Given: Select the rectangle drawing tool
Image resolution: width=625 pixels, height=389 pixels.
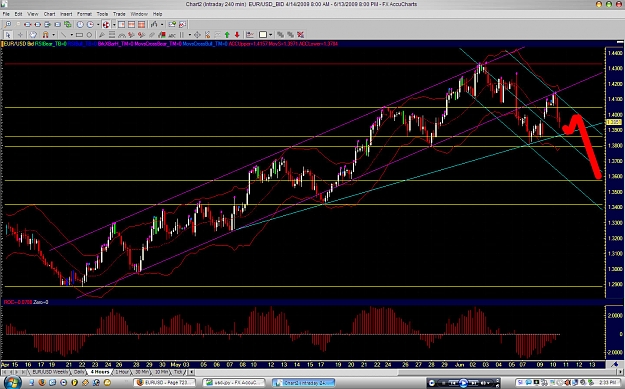Looking at the screenshot, I should pyautogui.click(x=79, y=35).
